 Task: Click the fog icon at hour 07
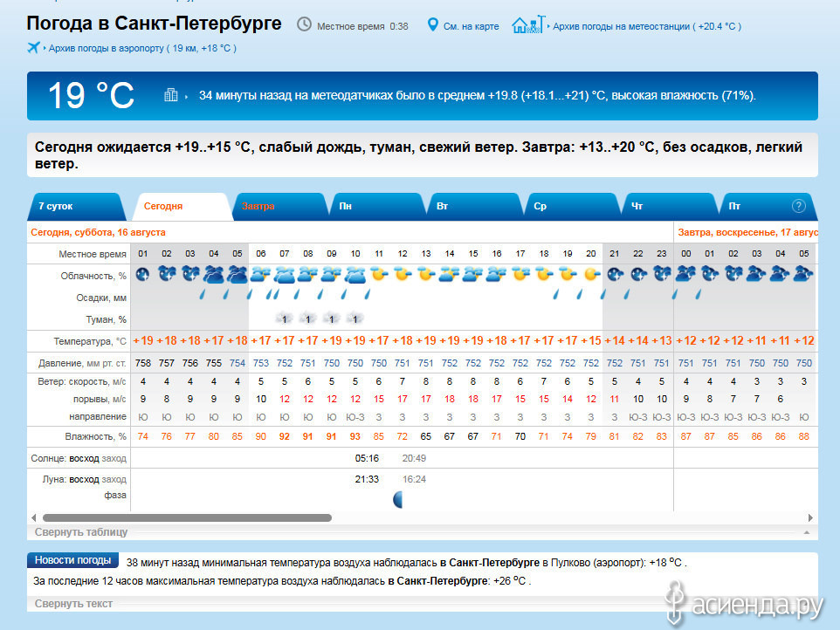tap(284, 319)
